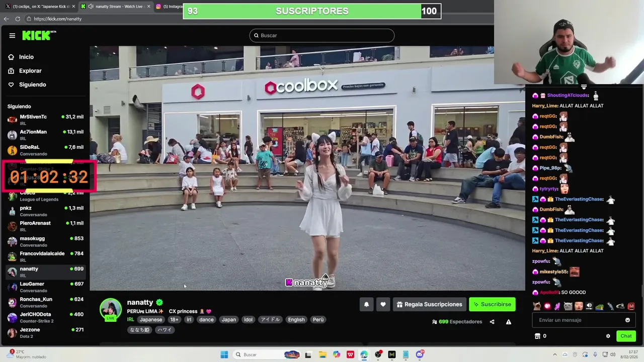Open emoji picker in chat input

[x=627, y=320]
